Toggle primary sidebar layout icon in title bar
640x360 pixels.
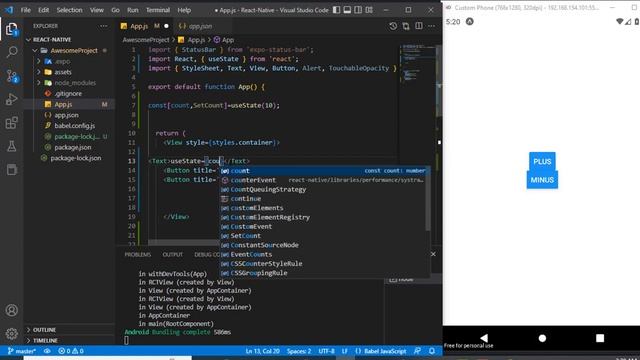click(336, 10)
